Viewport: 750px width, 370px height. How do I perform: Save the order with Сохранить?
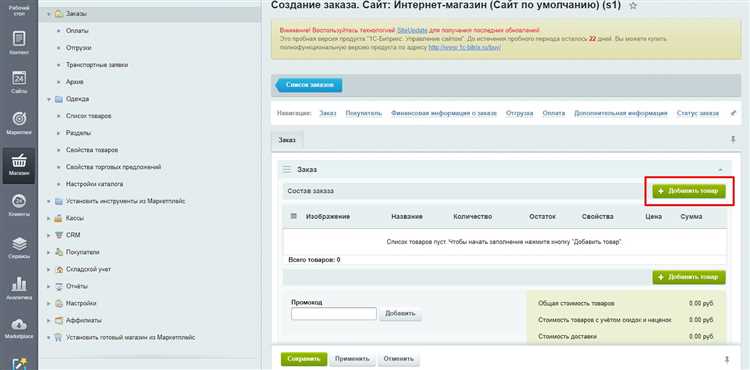coord(304,359)
